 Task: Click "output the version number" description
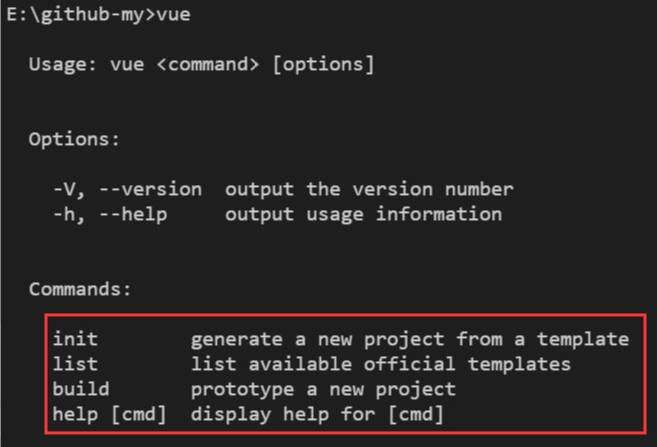[368, 189]
